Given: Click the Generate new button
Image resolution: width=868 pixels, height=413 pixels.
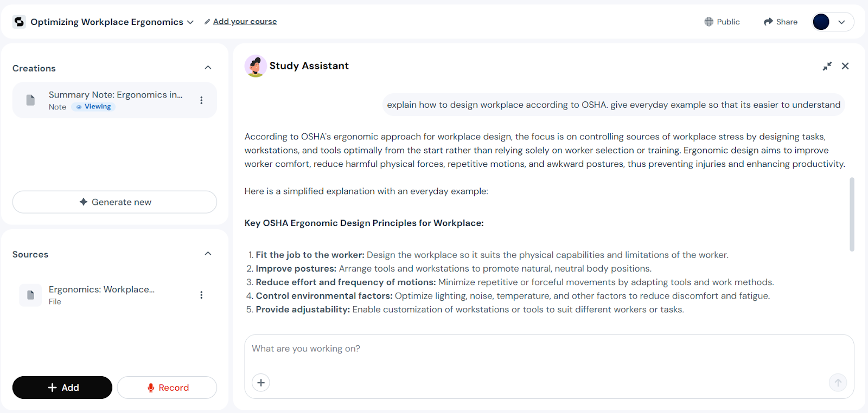Looking at the screenshot, I should 114,202.
